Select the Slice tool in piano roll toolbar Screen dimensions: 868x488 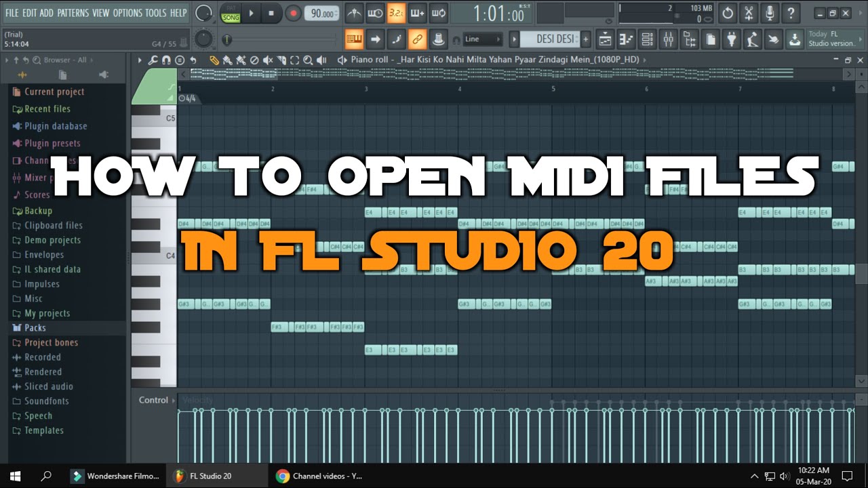[281, 60]
